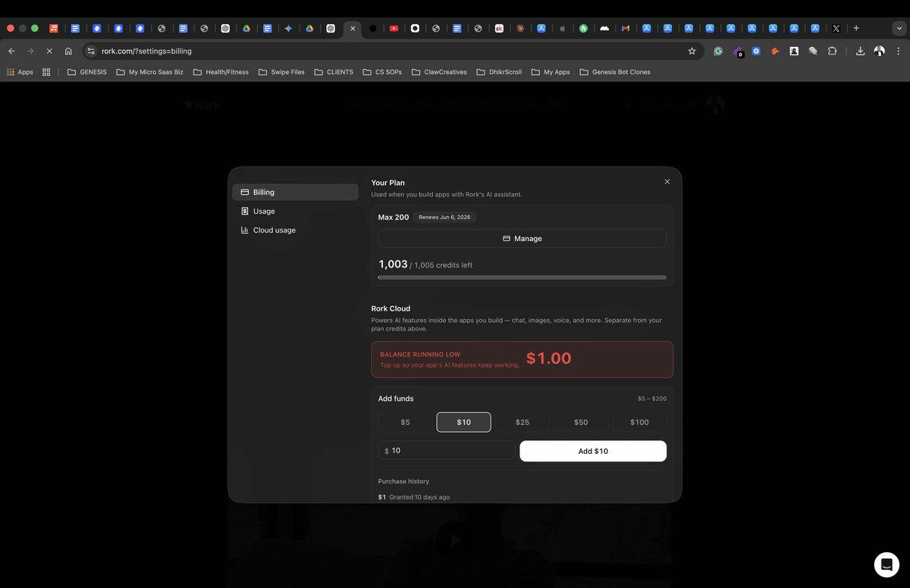The height and width of the screenshot is (588, 910).
Task: Click the $1.00 low balance banner
Action: pyautogui.click(x=522, y=359)
